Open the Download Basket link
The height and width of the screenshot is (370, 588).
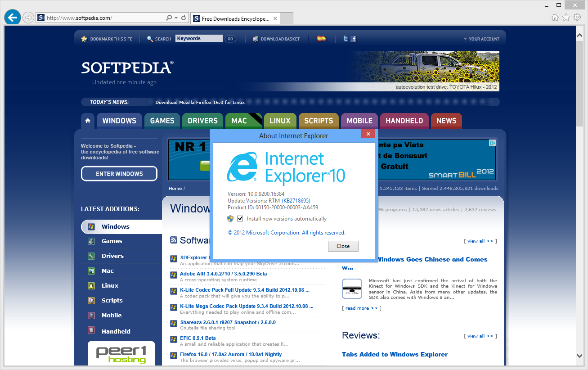pyautogui.click(x=276, y=39)
